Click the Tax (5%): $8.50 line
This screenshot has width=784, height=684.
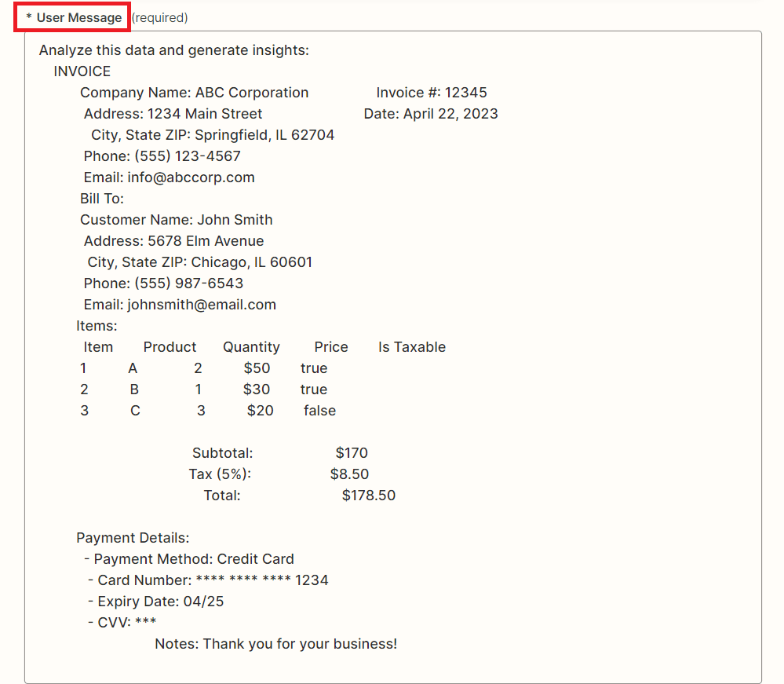(x=271, y=474)
